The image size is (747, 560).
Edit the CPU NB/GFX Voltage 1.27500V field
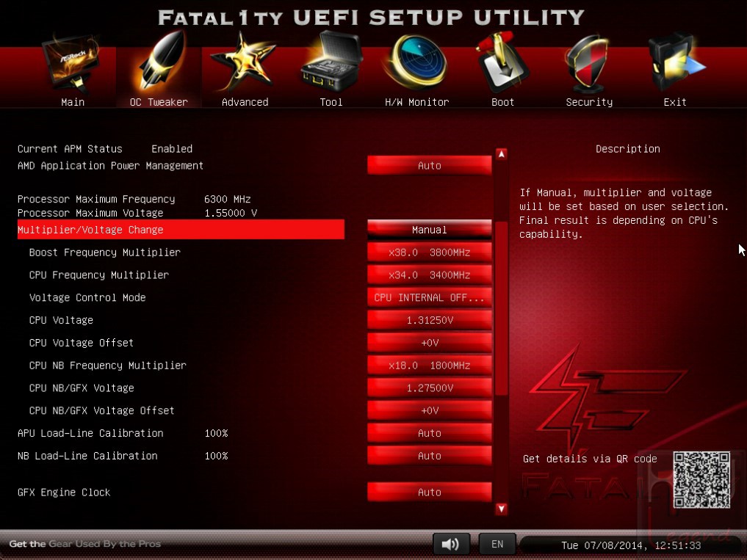429,388
